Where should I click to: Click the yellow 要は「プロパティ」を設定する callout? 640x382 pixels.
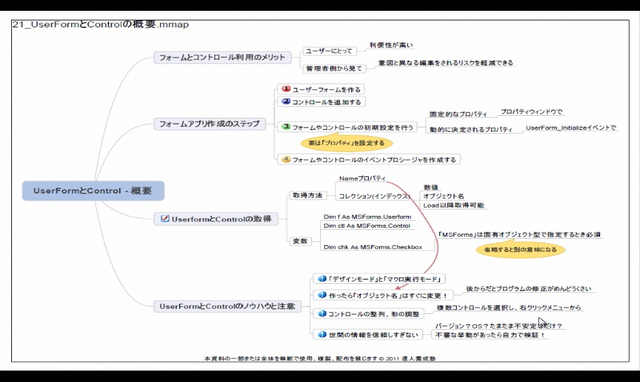click(x=347, y=143)
